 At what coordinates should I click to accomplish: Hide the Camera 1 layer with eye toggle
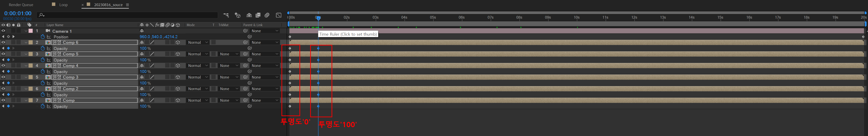click(x=3, y=31)
